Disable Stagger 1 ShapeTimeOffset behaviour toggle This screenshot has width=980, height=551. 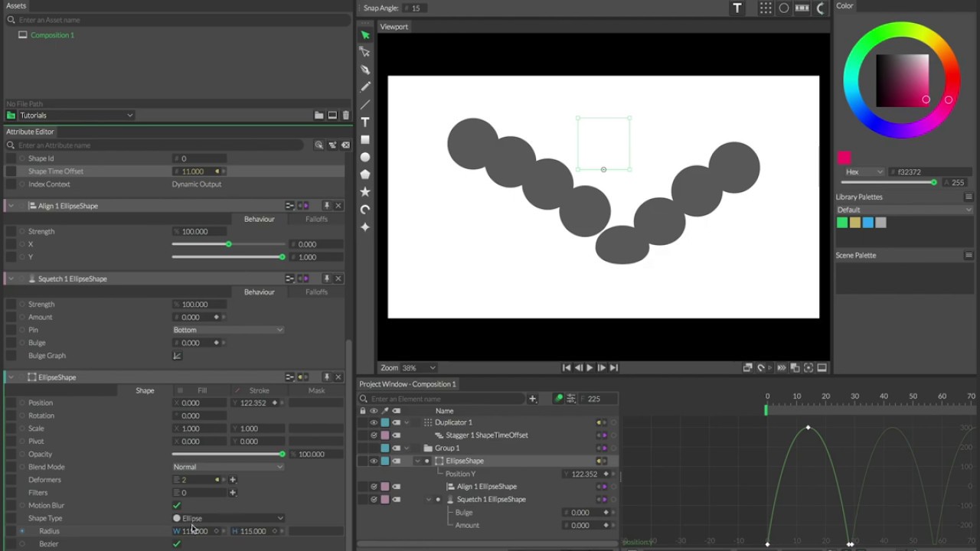click(x=374, y=435)
